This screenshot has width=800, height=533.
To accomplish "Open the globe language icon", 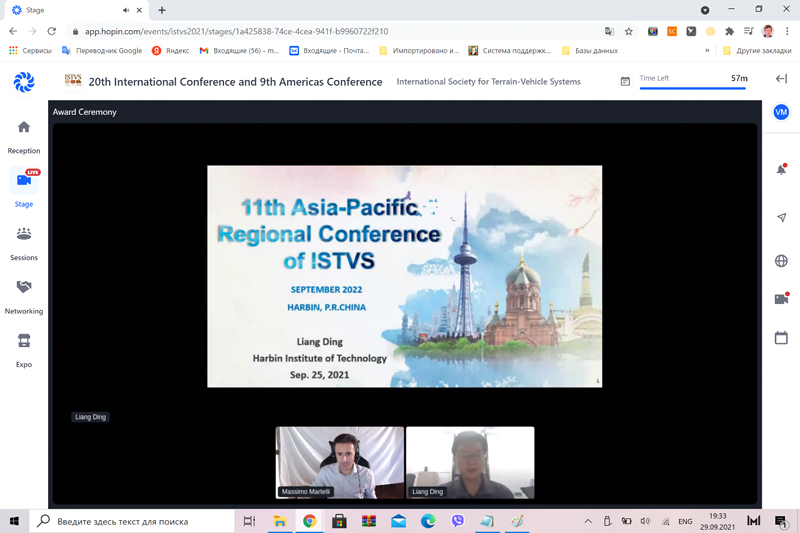I will click(781, 261).
